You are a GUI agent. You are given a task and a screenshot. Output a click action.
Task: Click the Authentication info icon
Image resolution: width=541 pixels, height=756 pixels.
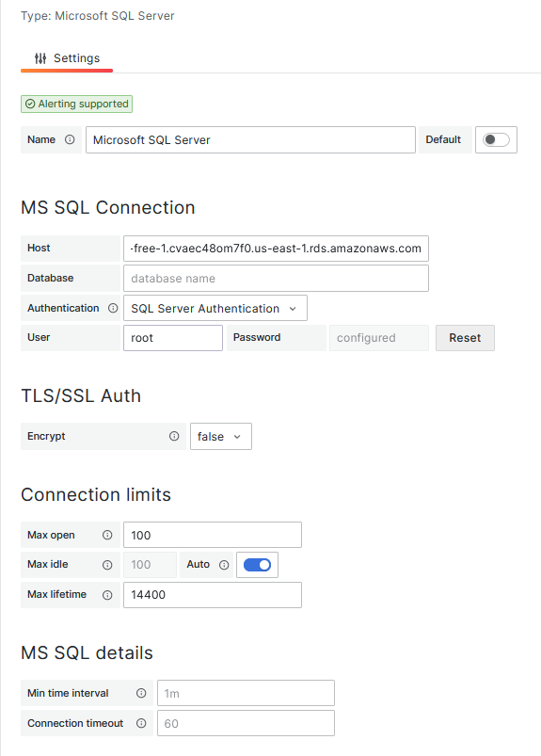pyautogui.click(x=113, y=308)
